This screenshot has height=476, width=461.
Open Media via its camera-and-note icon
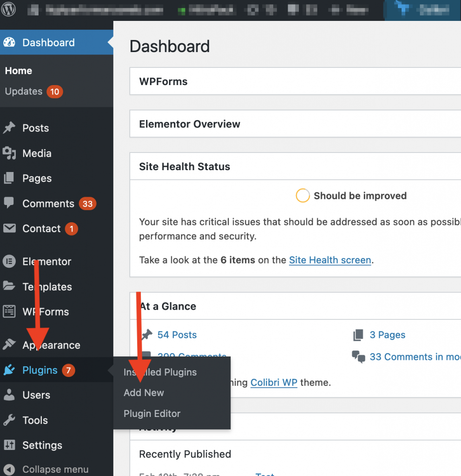click(9, 153)
